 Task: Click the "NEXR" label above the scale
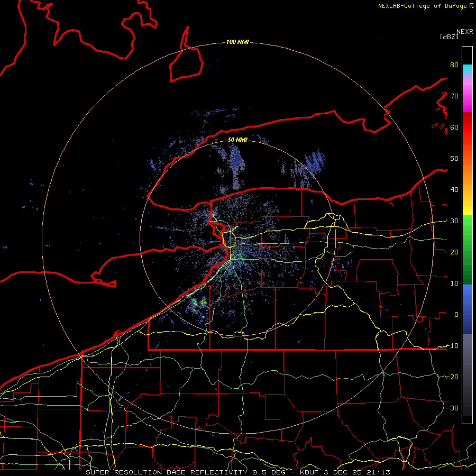[465, 32]
